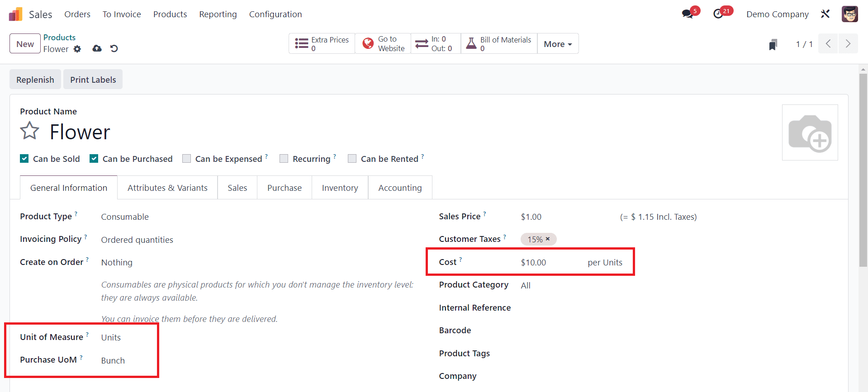Viewport: 868px width, 392px height.
Task: Click the Sales Price help question mark
Action: pos(484,213)
